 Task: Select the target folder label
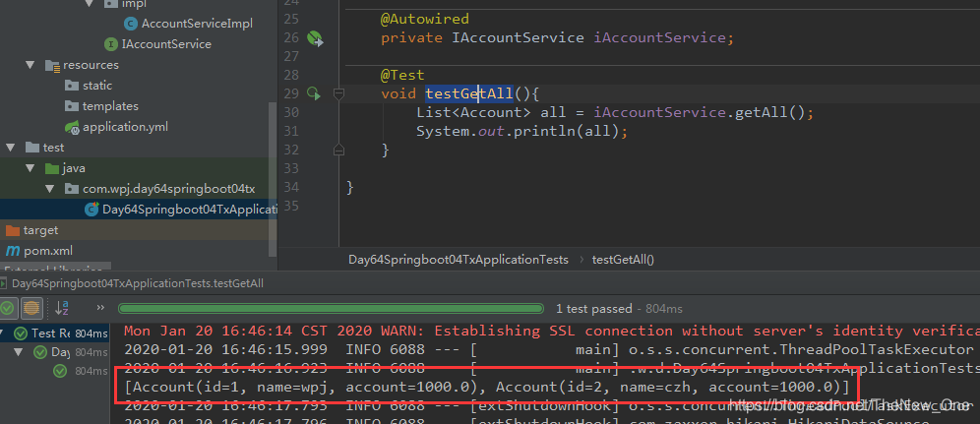click(x=40, y=230)
